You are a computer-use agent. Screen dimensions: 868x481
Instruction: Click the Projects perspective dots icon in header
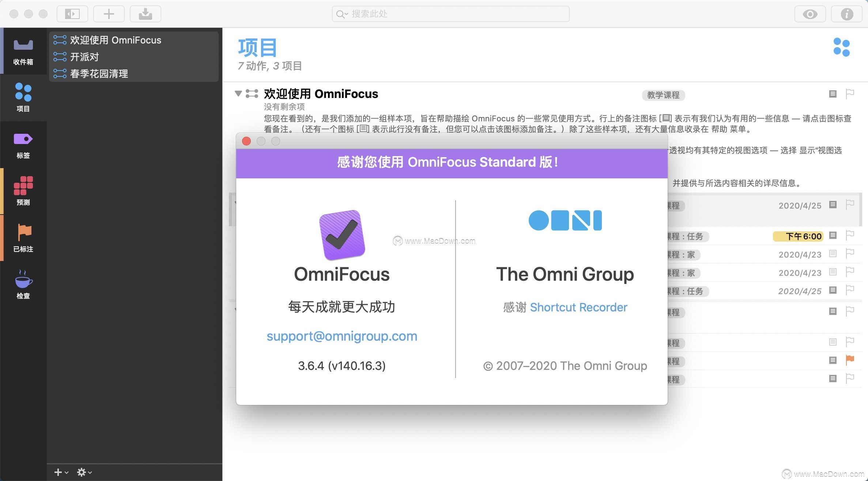pos(841,47)
